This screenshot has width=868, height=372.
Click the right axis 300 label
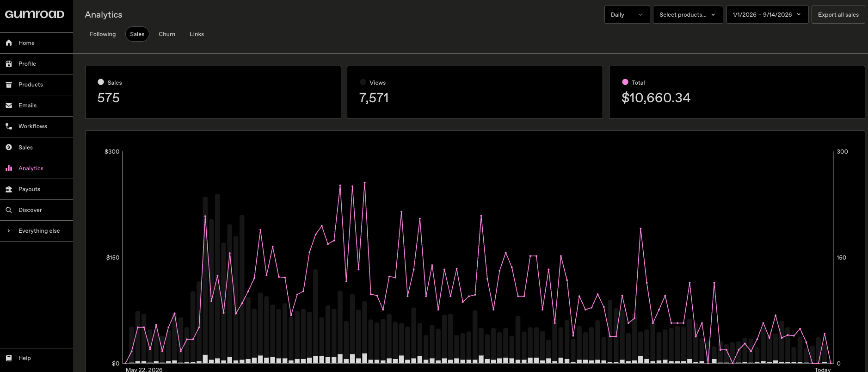[843, 152]
